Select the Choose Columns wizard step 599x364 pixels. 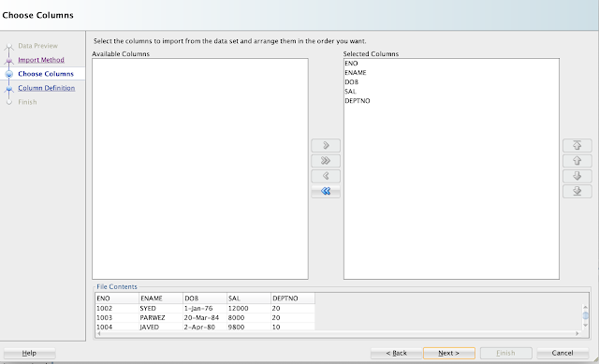pos(46,74)
